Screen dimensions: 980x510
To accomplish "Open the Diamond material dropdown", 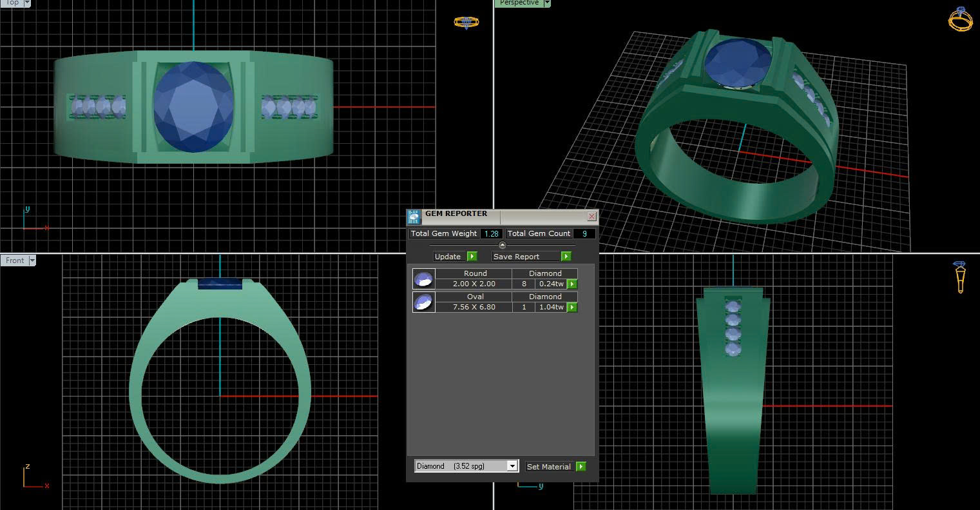I will (x=512, y=466).
